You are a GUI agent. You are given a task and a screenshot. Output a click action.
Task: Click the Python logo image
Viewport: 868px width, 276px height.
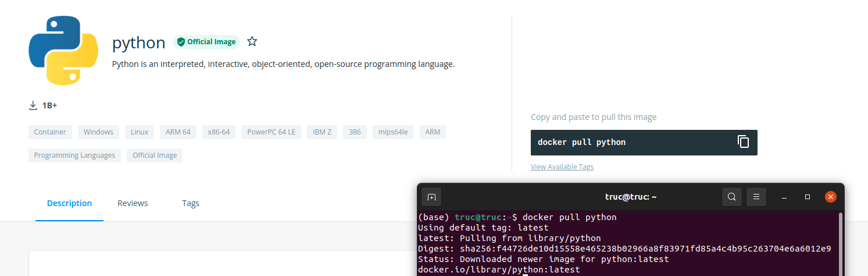pyautogui.click(x=63, y=51)
